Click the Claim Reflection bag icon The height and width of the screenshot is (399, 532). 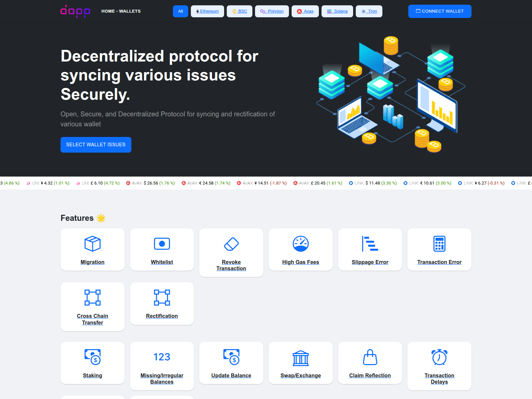[x=370, y=357]
